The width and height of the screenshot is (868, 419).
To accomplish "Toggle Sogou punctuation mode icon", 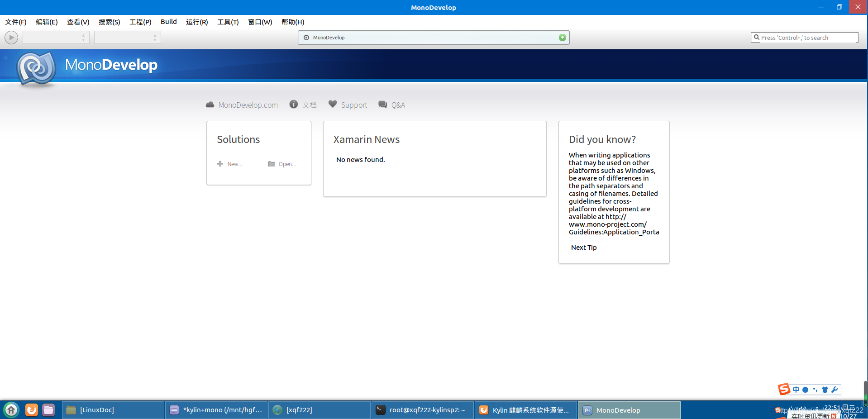I will pos(815,390).
